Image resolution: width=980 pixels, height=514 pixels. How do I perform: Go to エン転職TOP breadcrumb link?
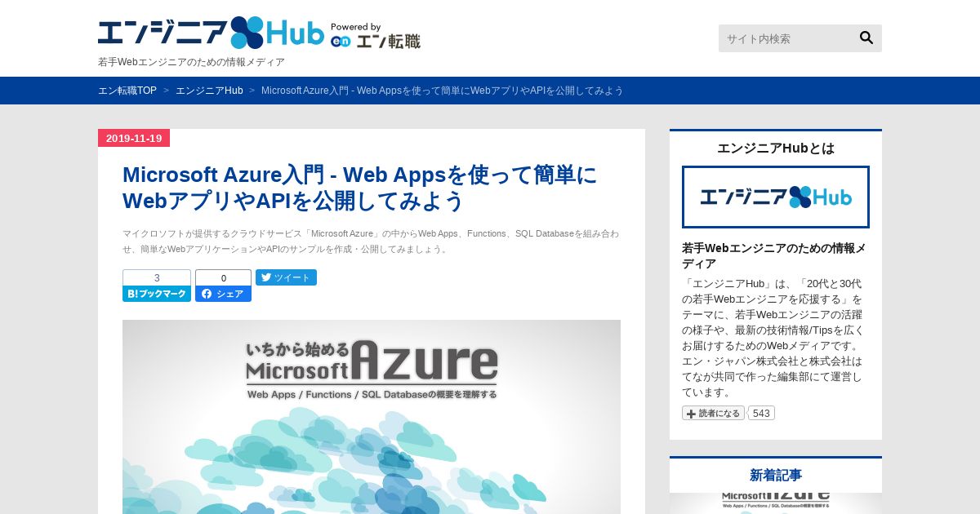tap(127, 91)
